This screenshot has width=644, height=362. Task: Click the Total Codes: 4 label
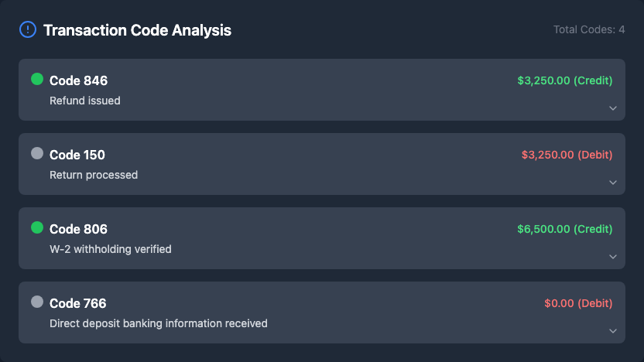point(589,29)
